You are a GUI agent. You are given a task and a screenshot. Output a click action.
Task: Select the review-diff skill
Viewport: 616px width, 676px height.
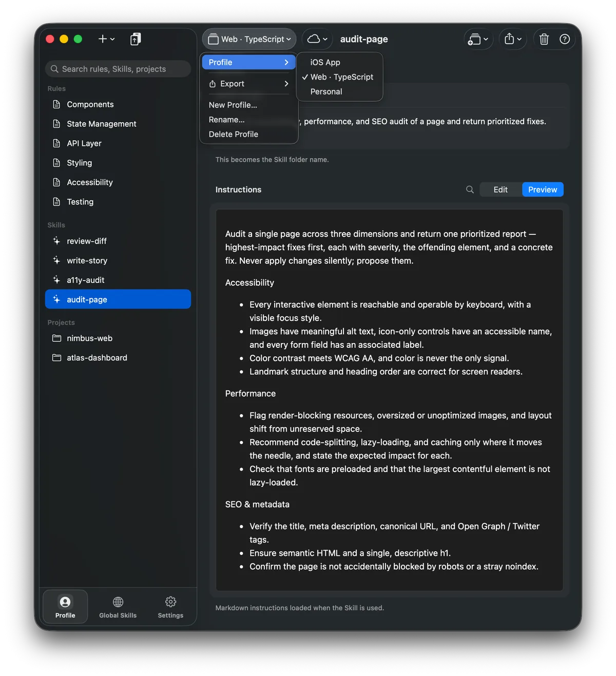pyautogui.click(x=118, y=241)
